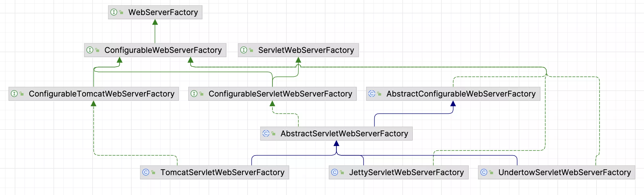Click the abstract class icon of AbstractConfigurableWebServerFactory

click(x=372, y=94)
